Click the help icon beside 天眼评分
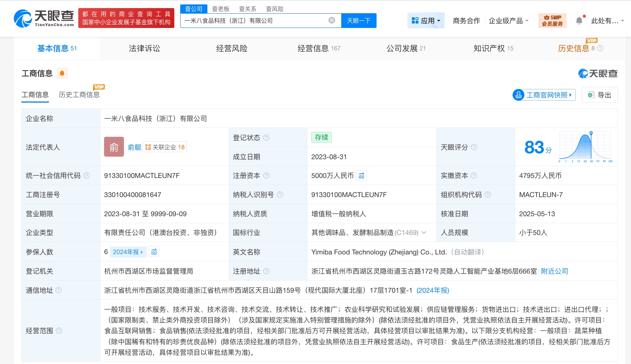The height and width of the screenshot is (364, 631). click(474, 147)
